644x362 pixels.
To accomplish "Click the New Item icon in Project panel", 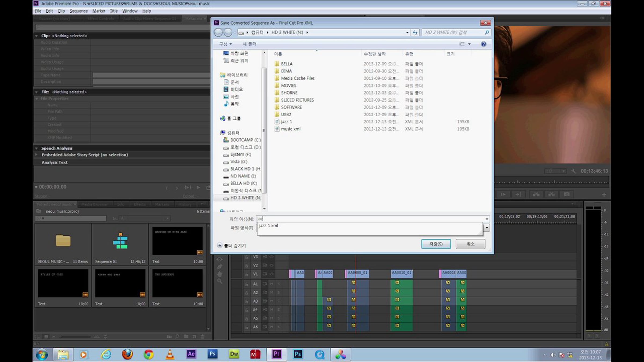I will pos(194,336).
